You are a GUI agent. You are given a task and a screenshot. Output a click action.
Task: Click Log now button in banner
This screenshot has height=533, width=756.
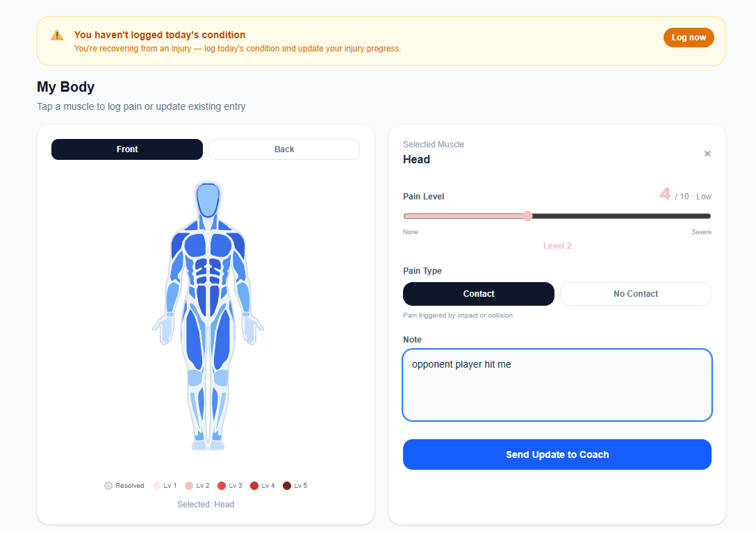(x=689, y=38)
